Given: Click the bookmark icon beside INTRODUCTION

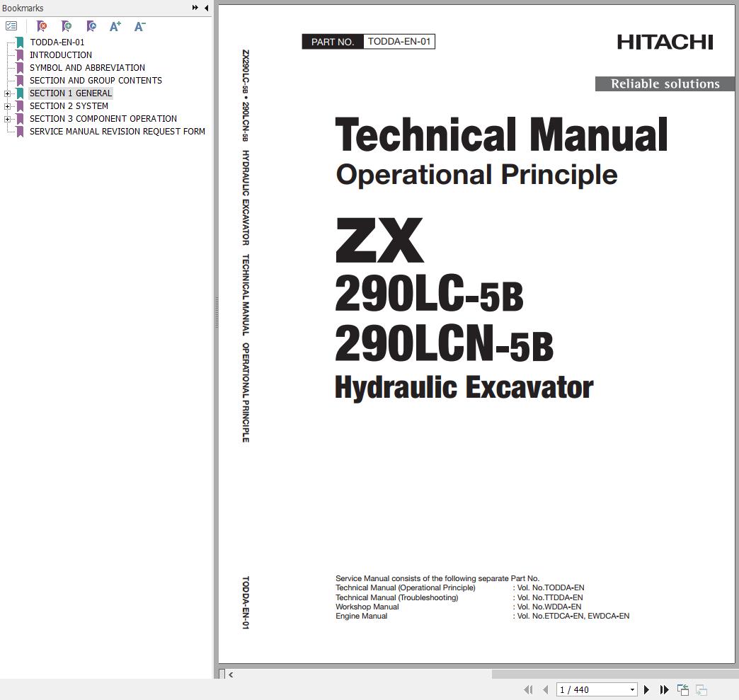Looking at the screenshot, I should 20,55.
